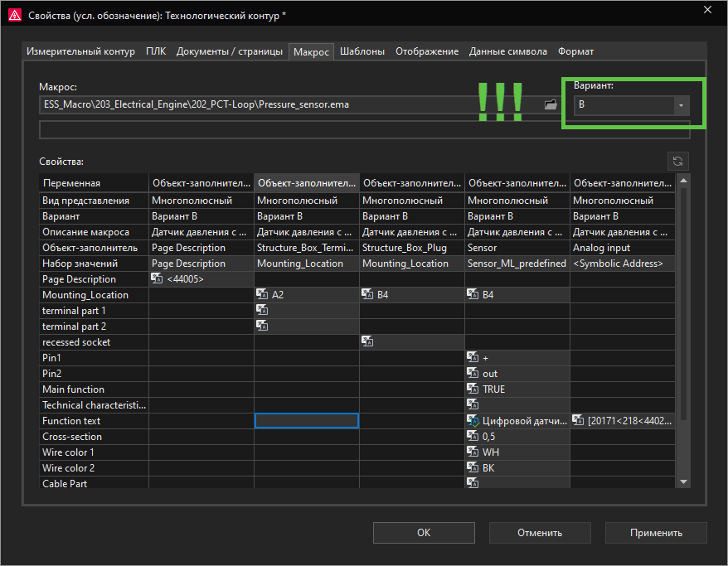Click the browse folder icon for macro path
The width and height of the screenshot is (728, 566).
point(549,105)
